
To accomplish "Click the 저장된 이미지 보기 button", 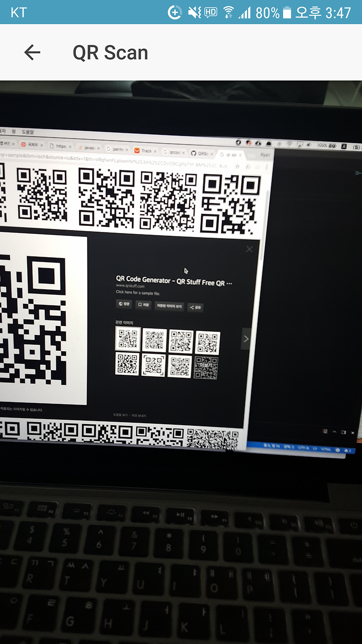I will pos(169,305).
